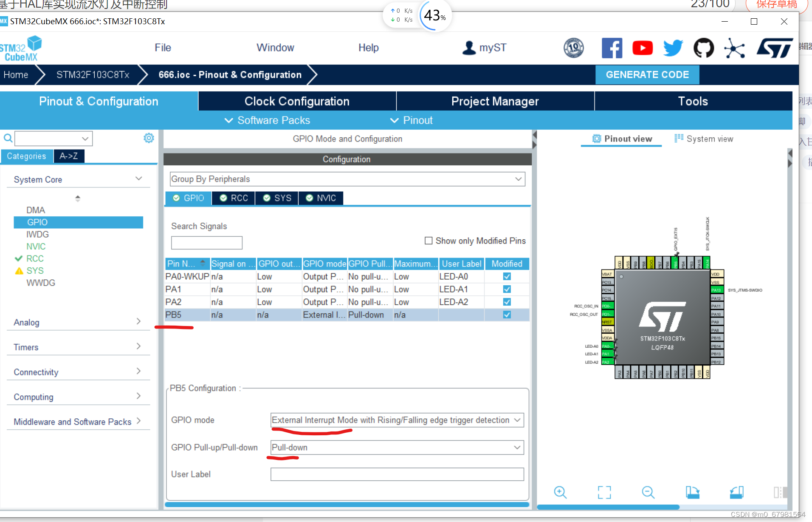Open the GitHub icon link
This screenshot has height=522, width=812.
pos(704,48)
